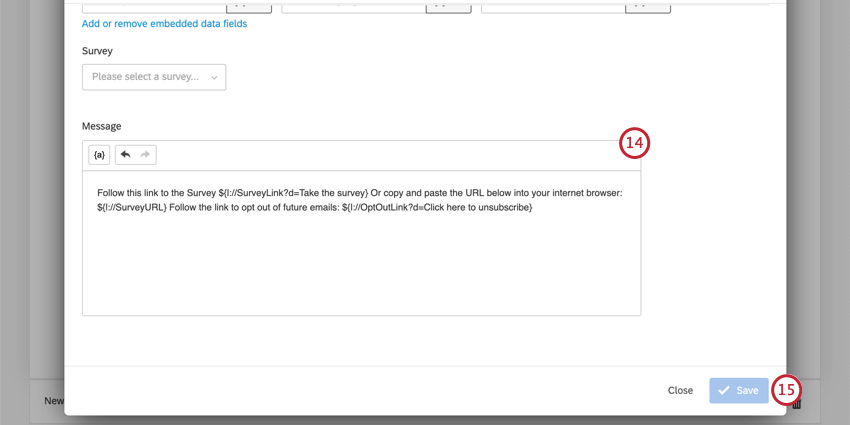Image resolution: width=850 pixels, height=425 pixels.
Task: Undo the last message edit
Action: click(126, 154)
